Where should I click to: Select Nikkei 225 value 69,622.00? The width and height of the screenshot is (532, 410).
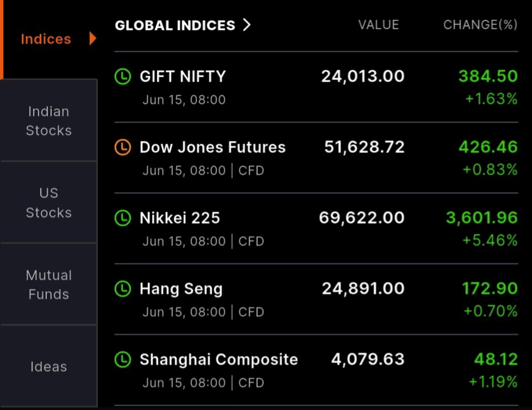[x=362, y=218]
